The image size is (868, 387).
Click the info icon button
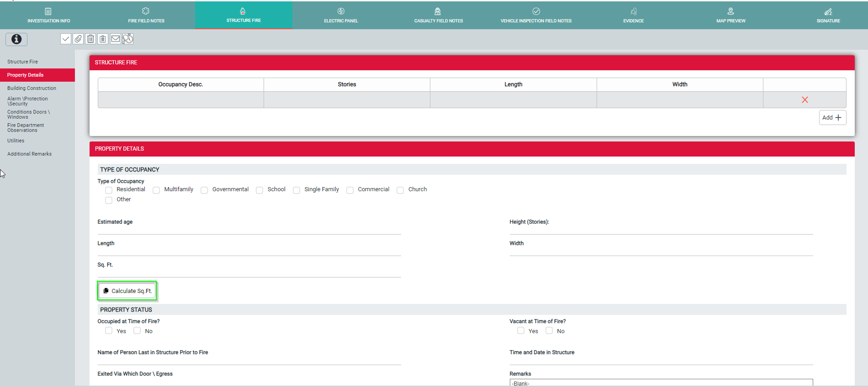16,39
